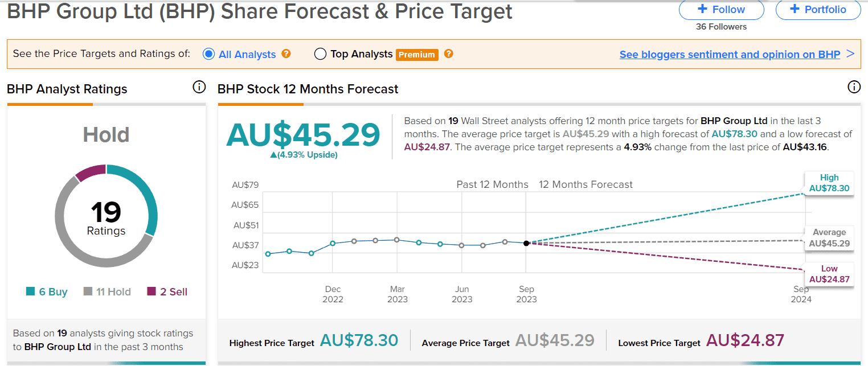The width and height of the screenshot is (868, 366).
Task: Click the info icon beside 12 Months Forecast
Action: point(854,87)
